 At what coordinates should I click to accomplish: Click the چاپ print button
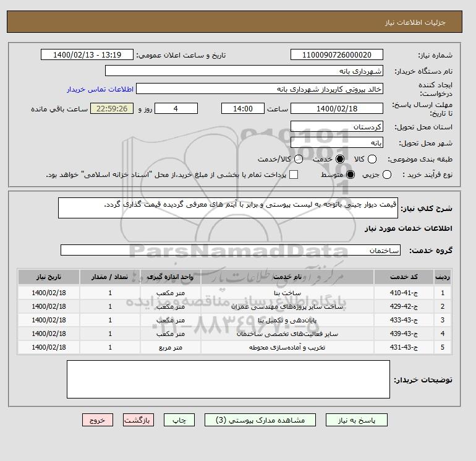pos(179,420)
